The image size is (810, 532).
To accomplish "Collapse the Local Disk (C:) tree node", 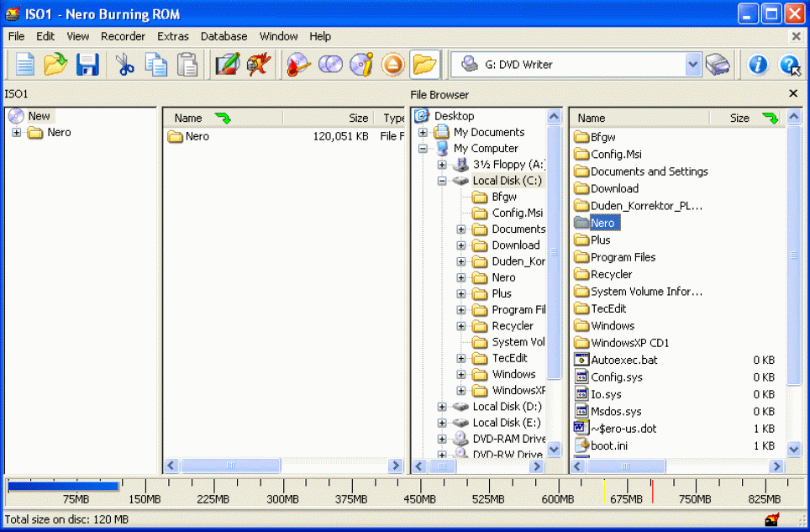I will pyautogui.click(x=441, y=180).
